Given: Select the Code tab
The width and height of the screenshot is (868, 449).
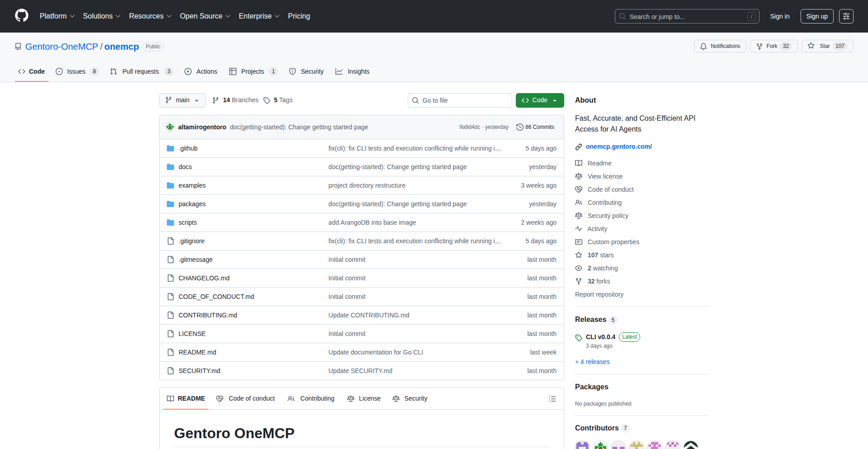Looking at the screenshot, I should (x=32, y=71).
